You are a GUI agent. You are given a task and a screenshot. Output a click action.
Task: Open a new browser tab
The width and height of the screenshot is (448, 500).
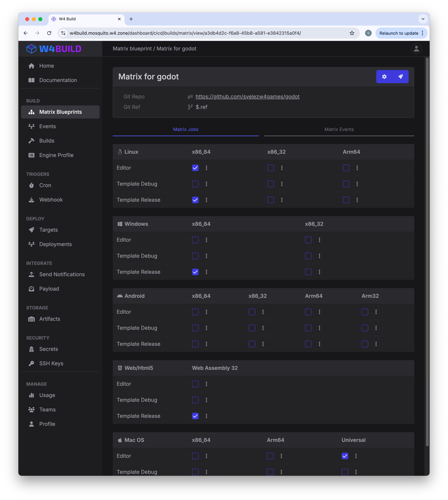coord(131,19)
